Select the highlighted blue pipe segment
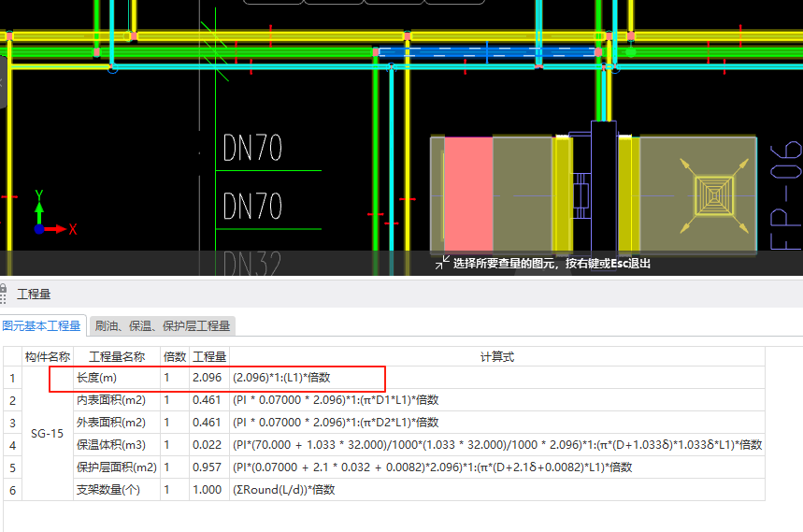This screenshot has width=803, height=532. point(486,51)
